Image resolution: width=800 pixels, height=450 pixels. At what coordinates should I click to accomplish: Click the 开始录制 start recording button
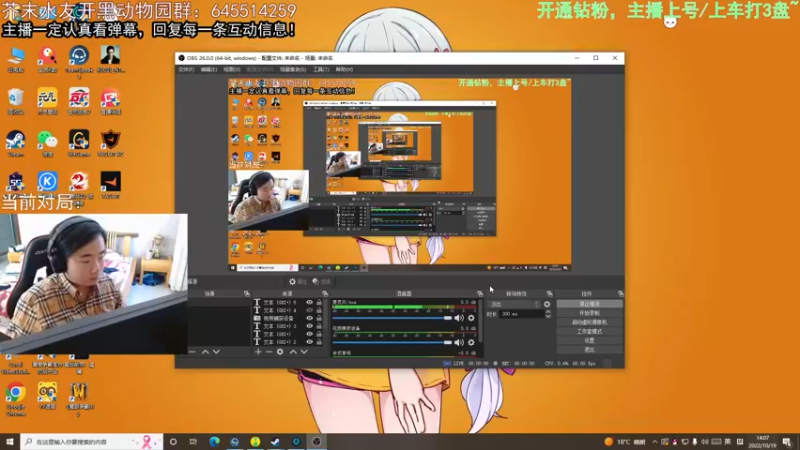589,313
